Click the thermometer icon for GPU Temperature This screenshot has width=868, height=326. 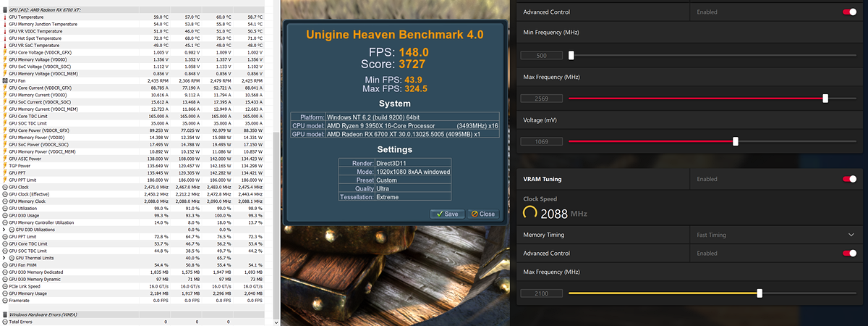[x=5, y=16]
